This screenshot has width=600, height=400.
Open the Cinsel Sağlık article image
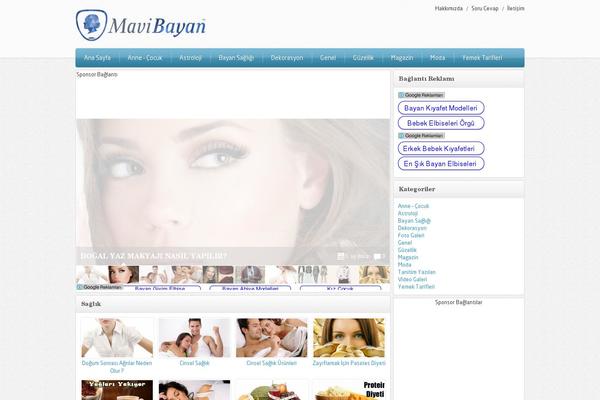click(x=194, y=338)
